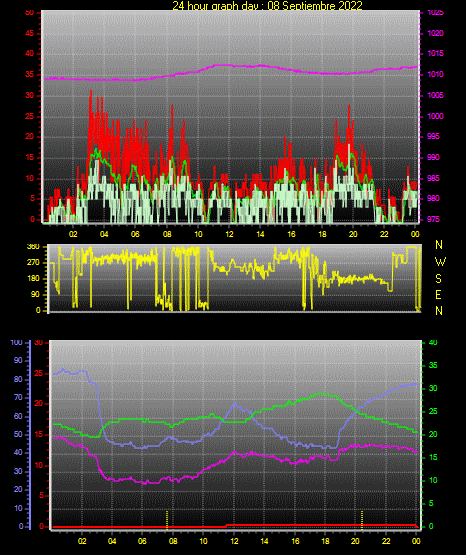Click the 360 wind direction label
This screenshot has width=466, height=555.
coord(33,247)
